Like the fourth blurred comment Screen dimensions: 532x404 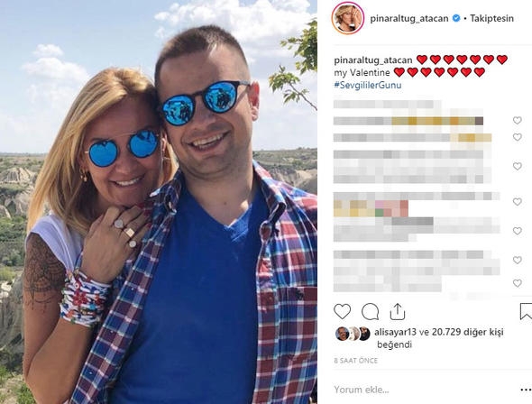click(517, 202)
